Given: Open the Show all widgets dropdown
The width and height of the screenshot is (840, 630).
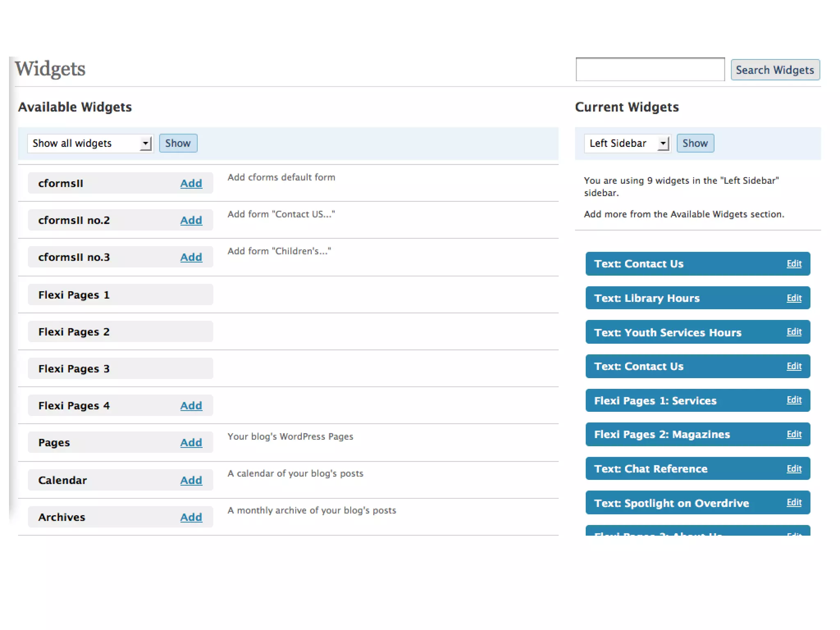Looking at the screenshot, I should [90, 143].
